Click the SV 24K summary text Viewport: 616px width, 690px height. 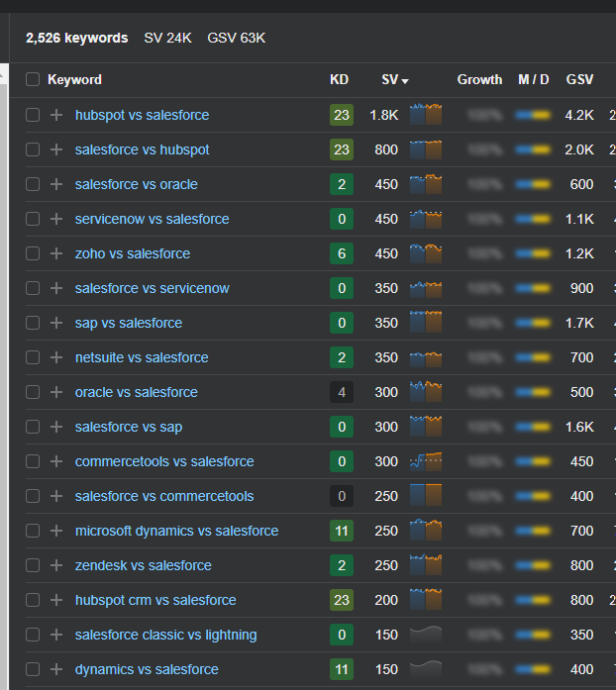pyautogui.click(x=167, y=39)
